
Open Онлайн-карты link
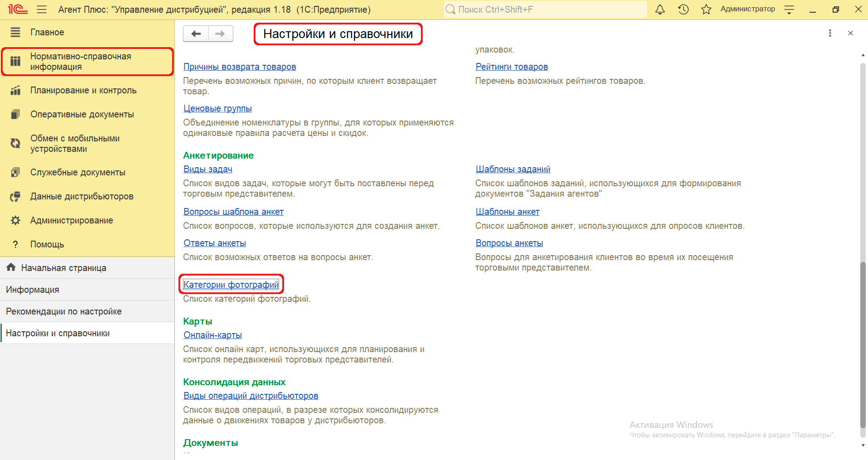(x=212, y=335)
